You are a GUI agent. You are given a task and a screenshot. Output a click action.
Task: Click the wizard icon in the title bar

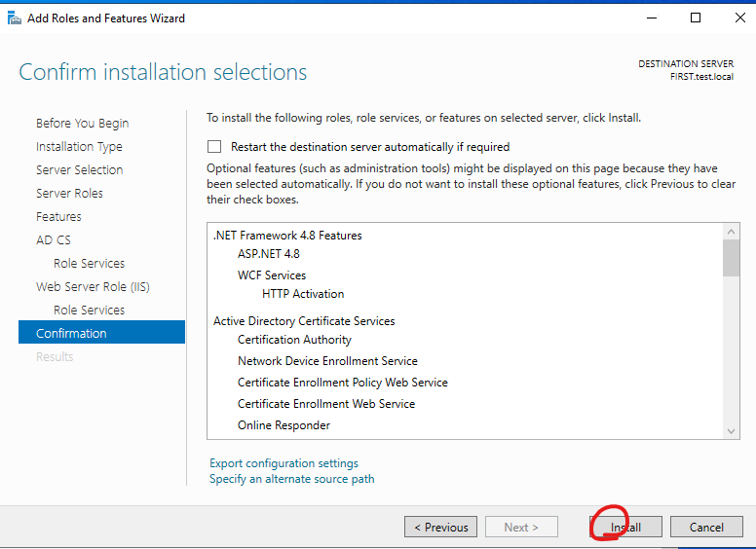pos(15,18)
